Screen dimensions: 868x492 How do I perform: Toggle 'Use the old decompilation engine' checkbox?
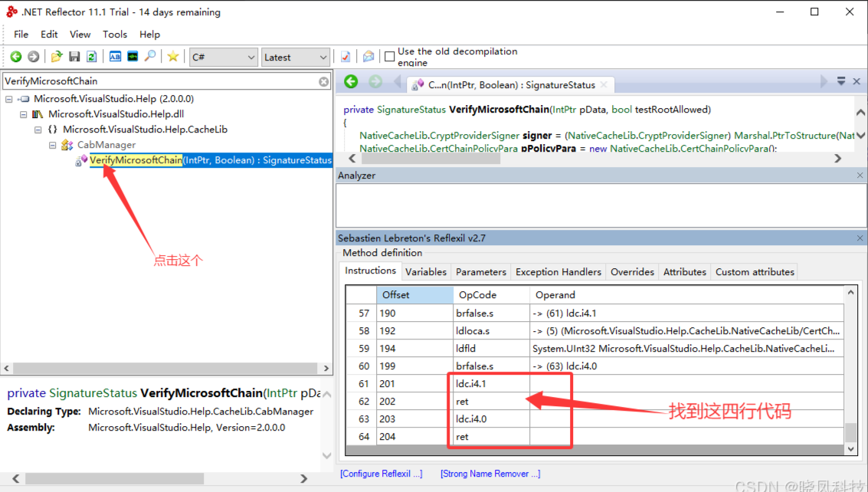click(390, 57)
